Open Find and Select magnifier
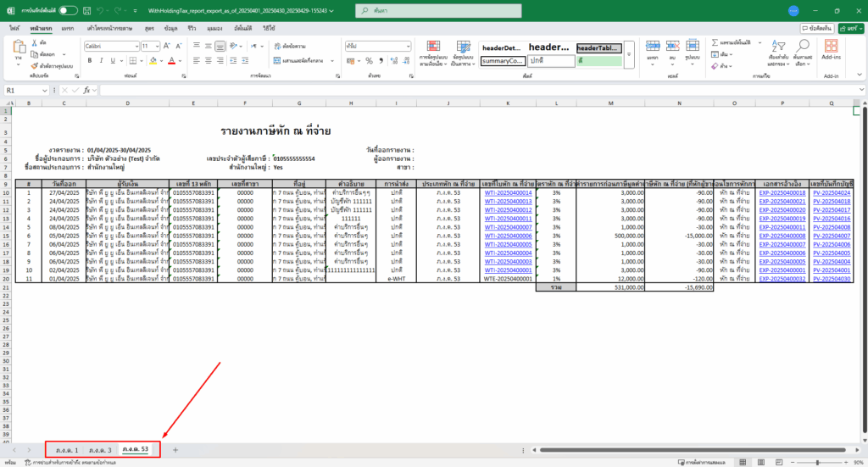The image size is (868, 467). (x=802, y=53)
